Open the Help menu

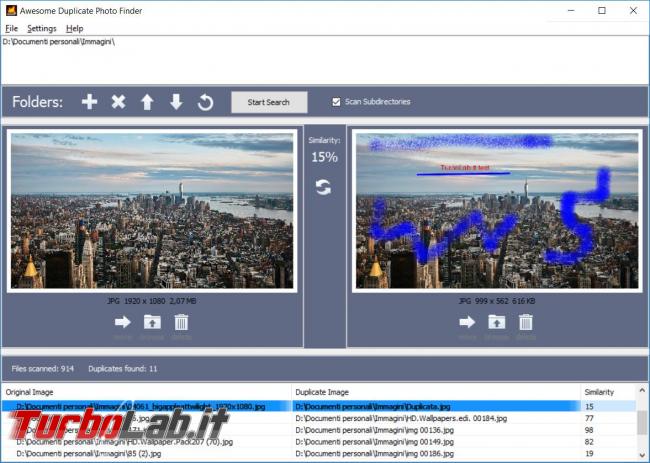[75, 28]
